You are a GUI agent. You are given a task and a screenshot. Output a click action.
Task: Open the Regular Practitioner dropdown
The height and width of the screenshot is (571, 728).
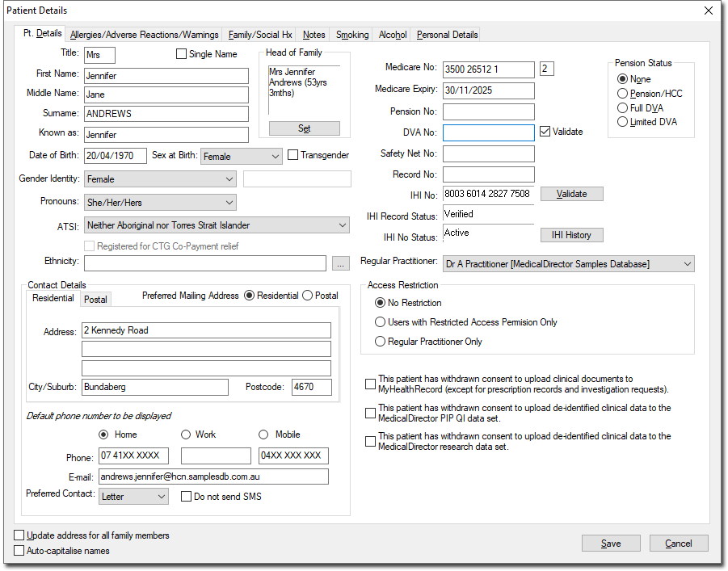[569, 263]
